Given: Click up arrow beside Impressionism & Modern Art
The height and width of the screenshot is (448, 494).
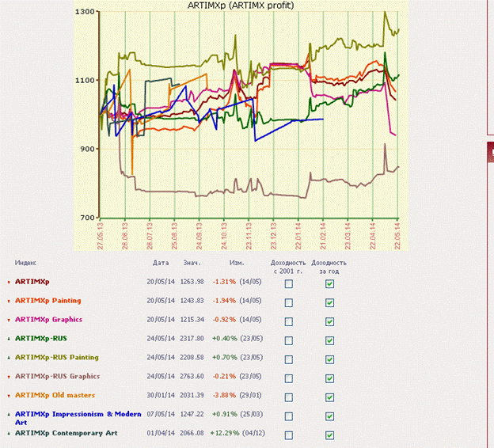Looking at the screenshot, I should pos(9,415).
